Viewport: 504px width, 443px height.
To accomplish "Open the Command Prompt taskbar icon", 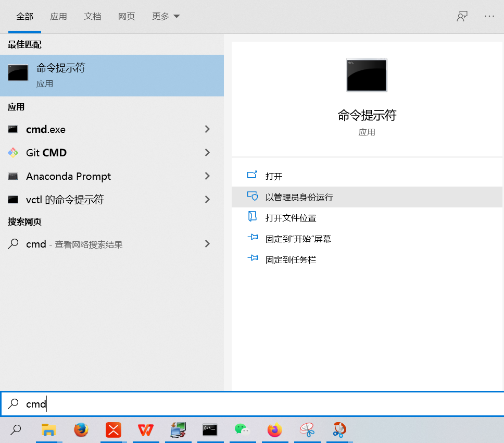I will [210, 430].
